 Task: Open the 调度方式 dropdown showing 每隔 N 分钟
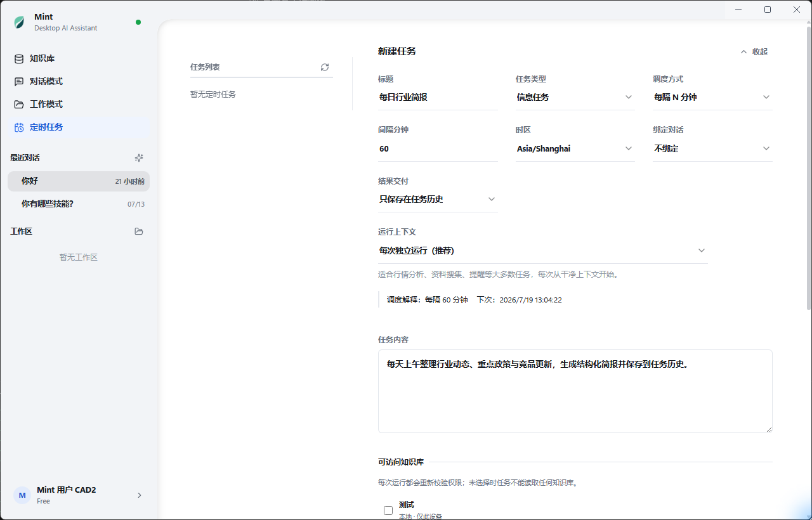[712, 97]
